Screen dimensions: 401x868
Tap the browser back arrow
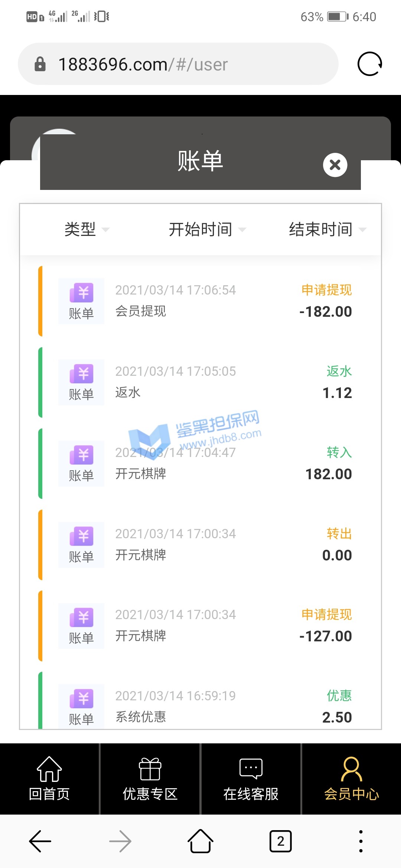[x=40, y=841]
